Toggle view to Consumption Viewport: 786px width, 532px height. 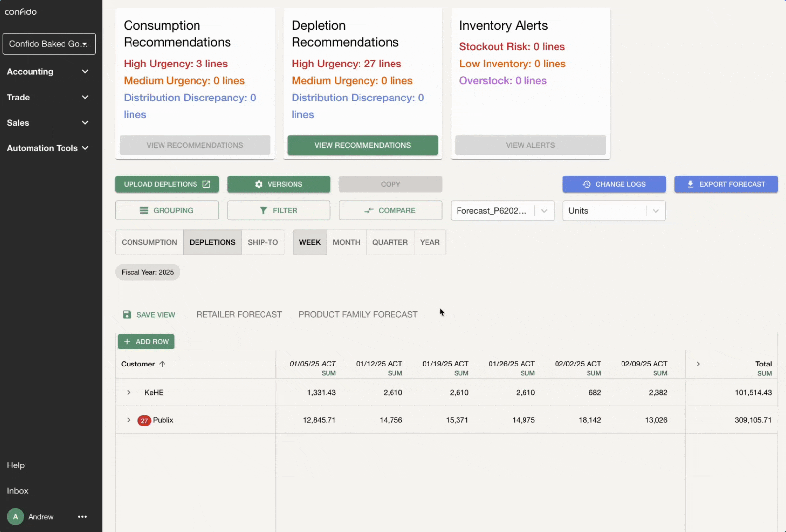pyautogui.click(x=149, y=242)
